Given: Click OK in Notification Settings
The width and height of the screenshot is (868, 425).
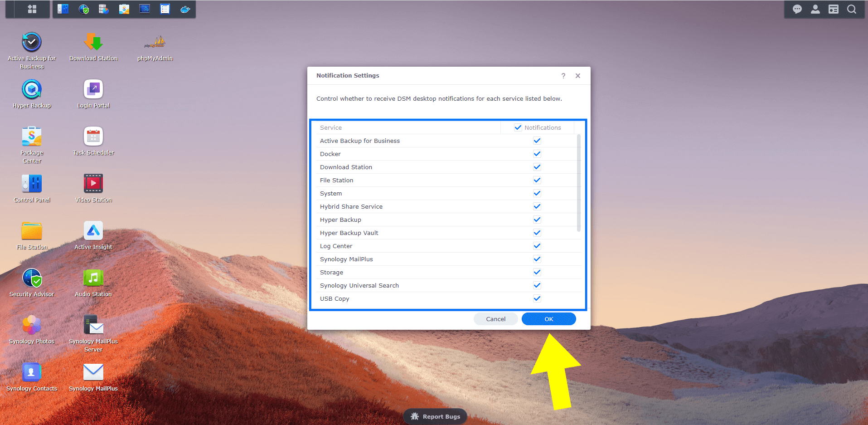Looking at the screenshot, I should pyautogui.click(x=548, y=319).
